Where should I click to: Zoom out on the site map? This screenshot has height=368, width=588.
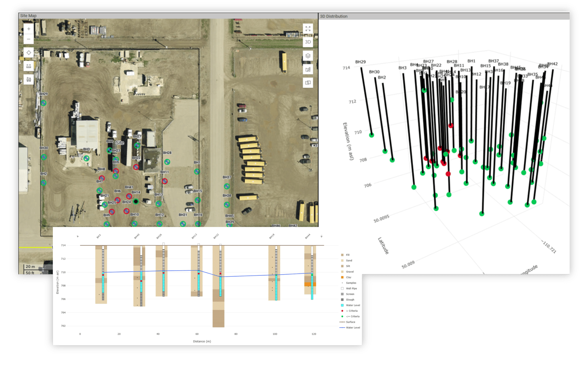[29, 39]
